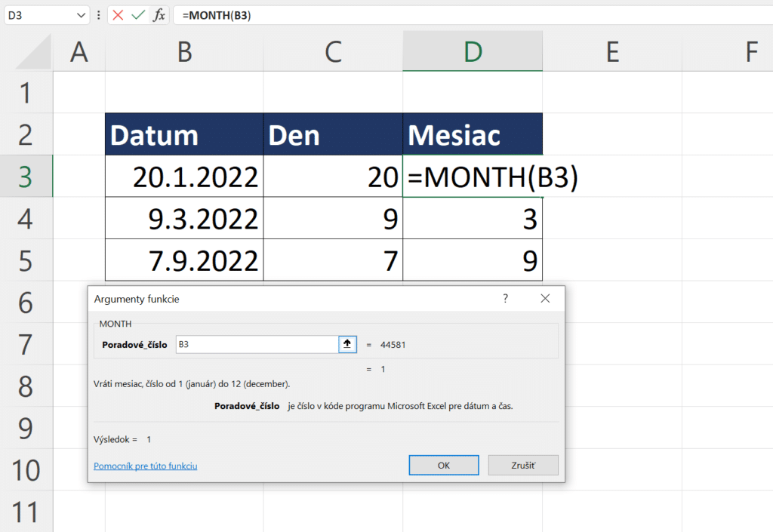This screenshot has width=773, height=532.
Task: Select row 10 header
Action: (26, 469)
